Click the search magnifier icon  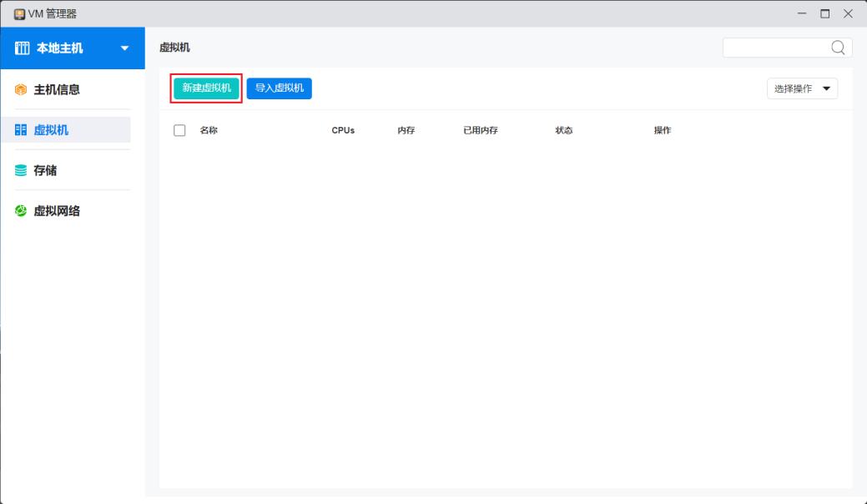pos(839,48)
